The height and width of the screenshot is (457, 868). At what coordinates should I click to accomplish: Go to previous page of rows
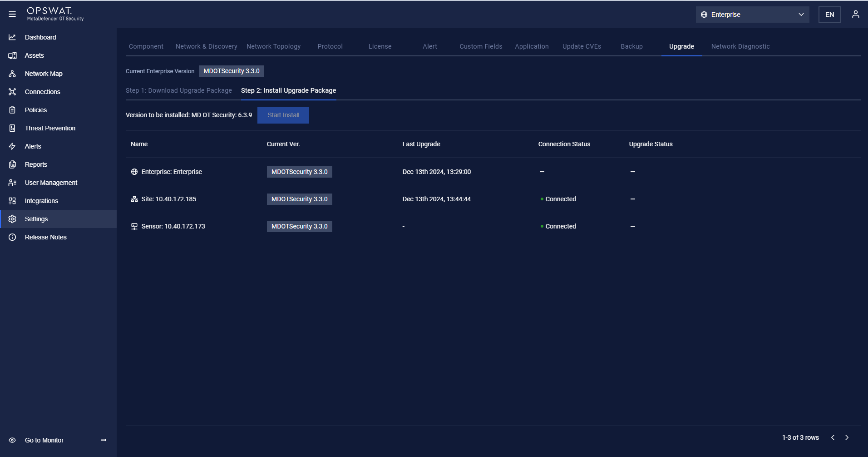click(x=833, y=437)
